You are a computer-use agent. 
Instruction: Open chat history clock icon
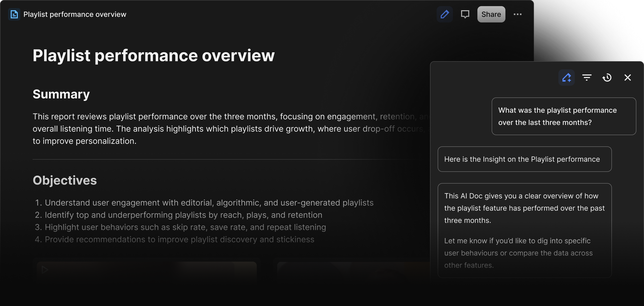pyautogui.click(x=607, y=78)
